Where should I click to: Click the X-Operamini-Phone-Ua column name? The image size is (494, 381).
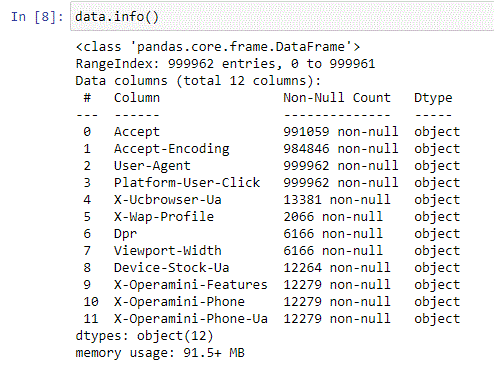click(x=191, y=319)
